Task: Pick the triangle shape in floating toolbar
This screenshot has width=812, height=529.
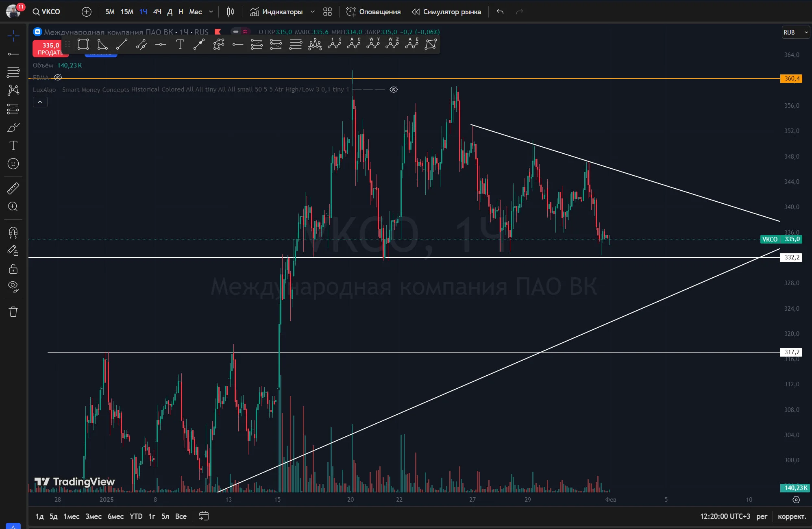Action: [102, 44]
